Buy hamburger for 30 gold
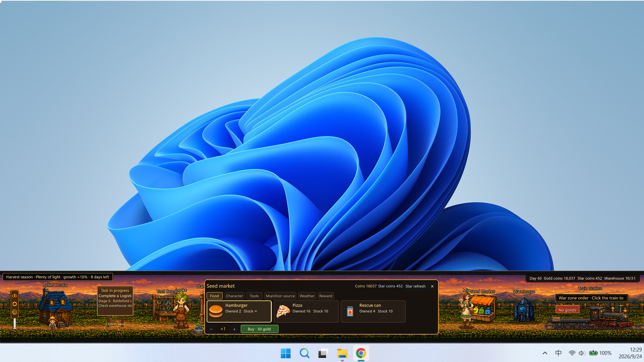Screen dimensions: 644x362 259,329
